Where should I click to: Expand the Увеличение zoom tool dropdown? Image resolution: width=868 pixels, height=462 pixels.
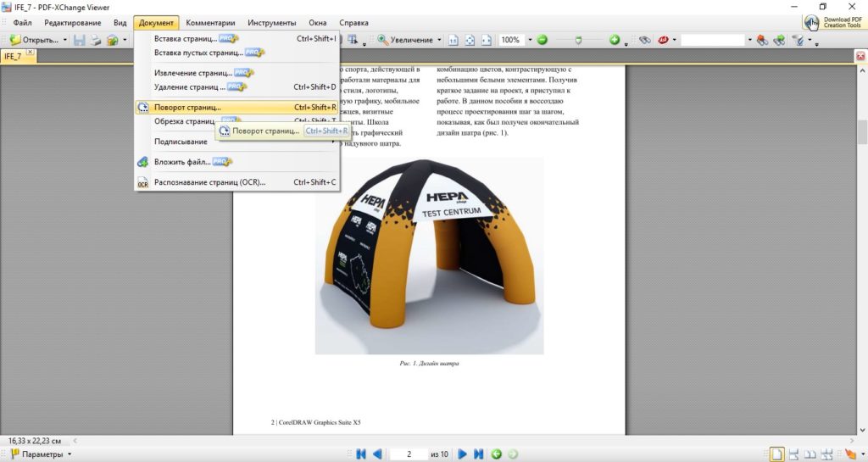[x=440, y=40]
